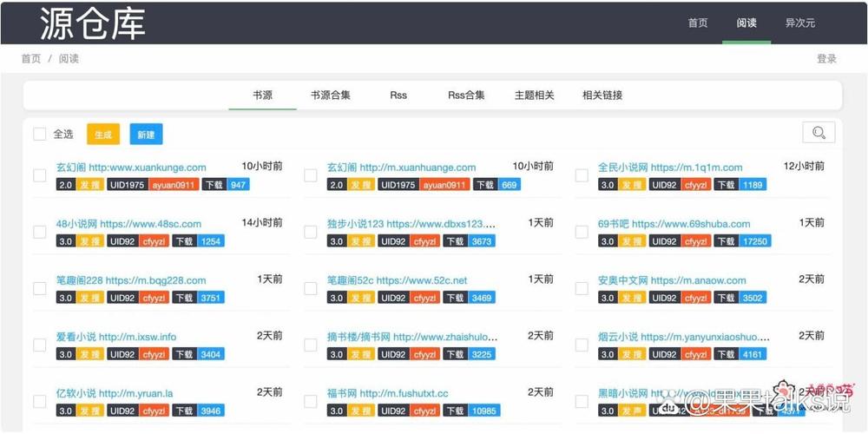Open 69书吧 https://www.69shuba.com link

[674, 224]
